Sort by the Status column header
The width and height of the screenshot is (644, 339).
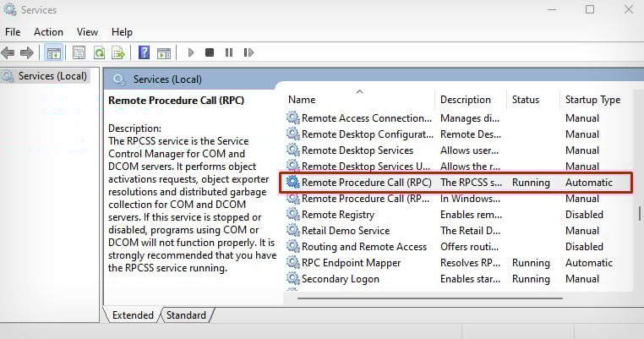(x=526, y=100)
